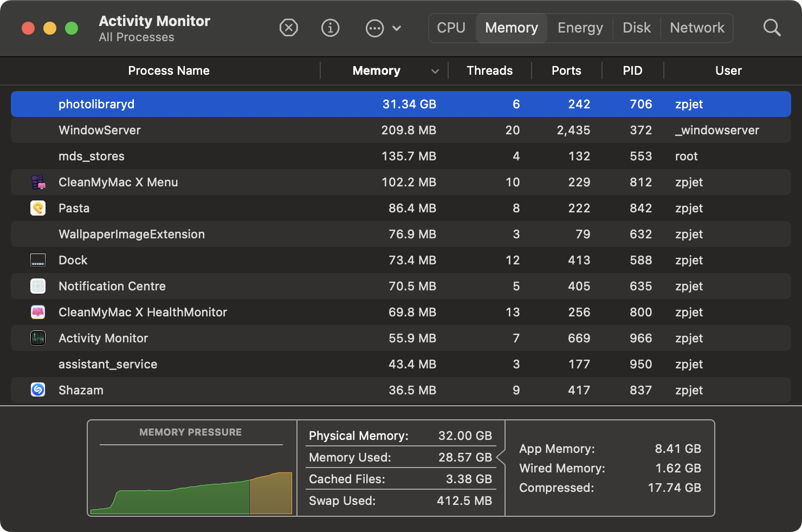Select the Notification Centre icon
This screenshot has width=802, height=532.
point(38,286)
